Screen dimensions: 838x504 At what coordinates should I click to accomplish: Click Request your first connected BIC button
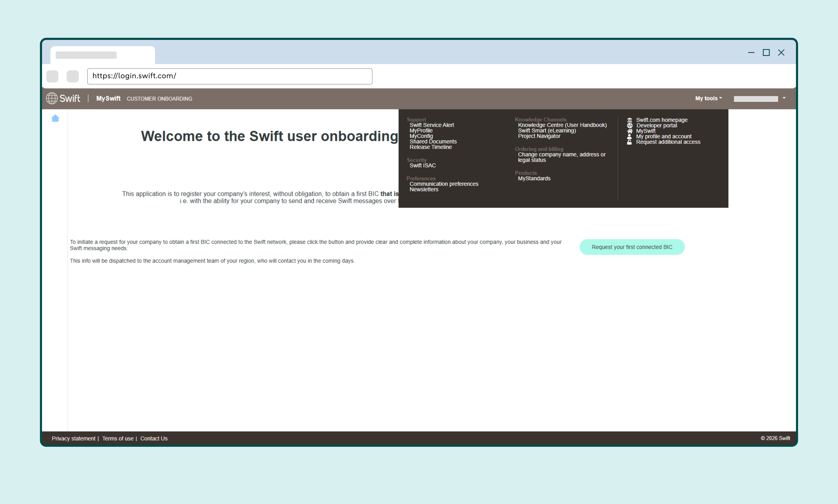[632, 247]
